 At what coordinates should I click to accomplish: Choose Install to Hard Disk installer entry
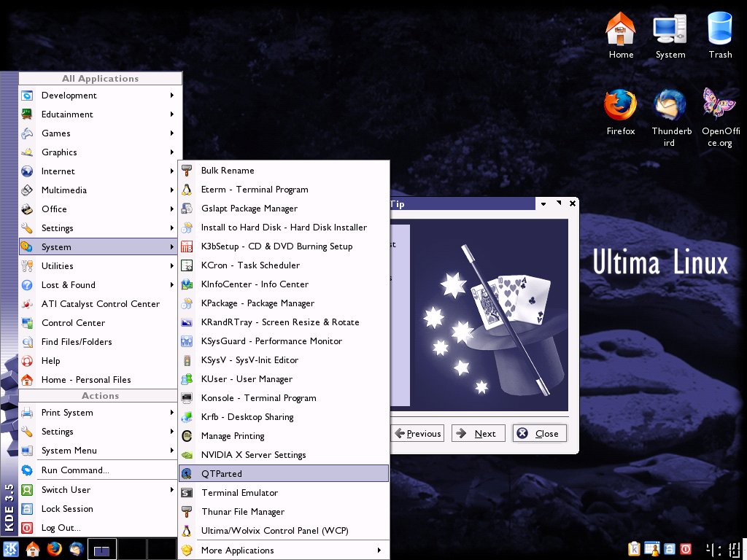click(x=284, y=227)
